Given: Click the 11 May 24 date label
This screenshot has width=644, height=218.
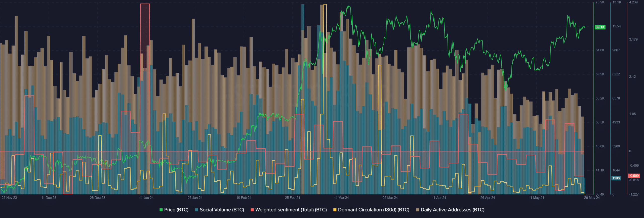Looking at the screenshot, I should pyautogui.click(x=536, y=198).
